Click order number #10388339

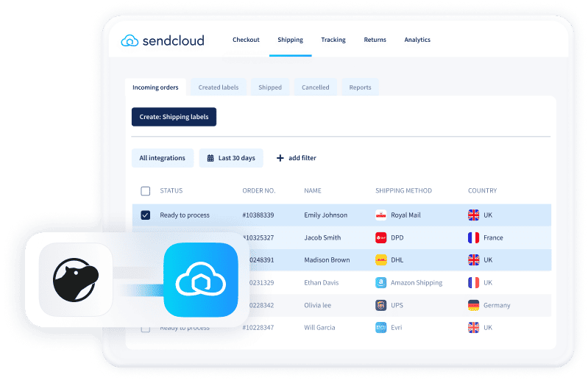258,215
